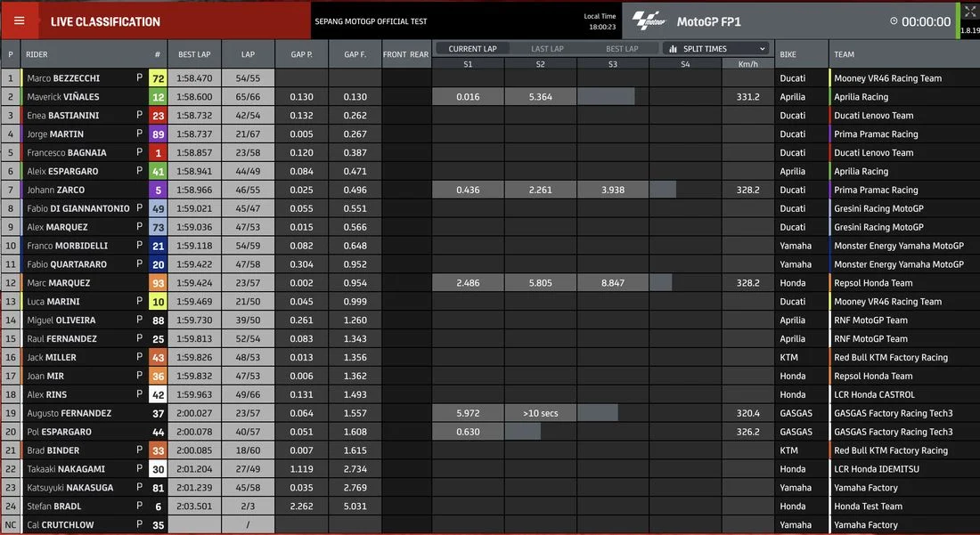
Task: Click Zarco S3 split 3.938
Action: 613,190
